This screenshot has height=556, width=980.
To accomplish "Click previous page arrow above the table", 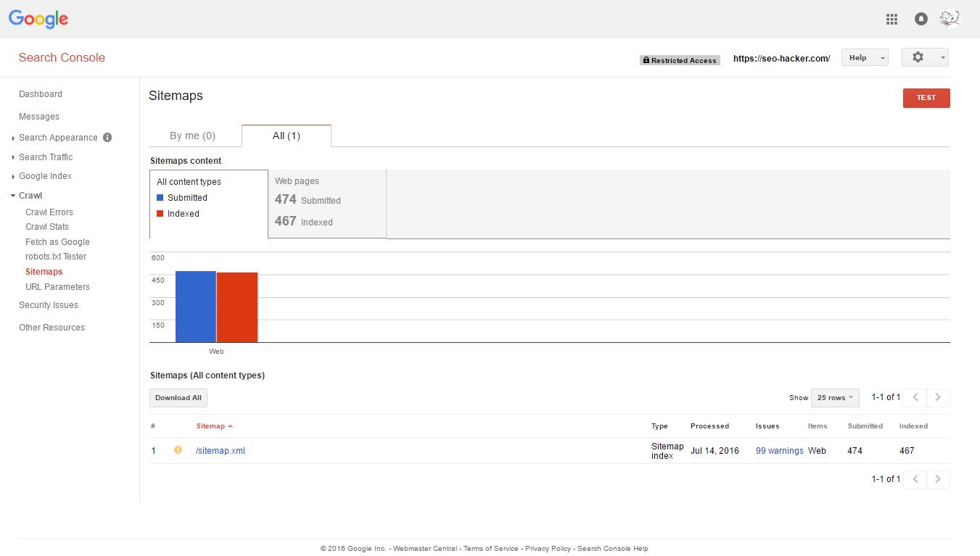I will point(915,397).
